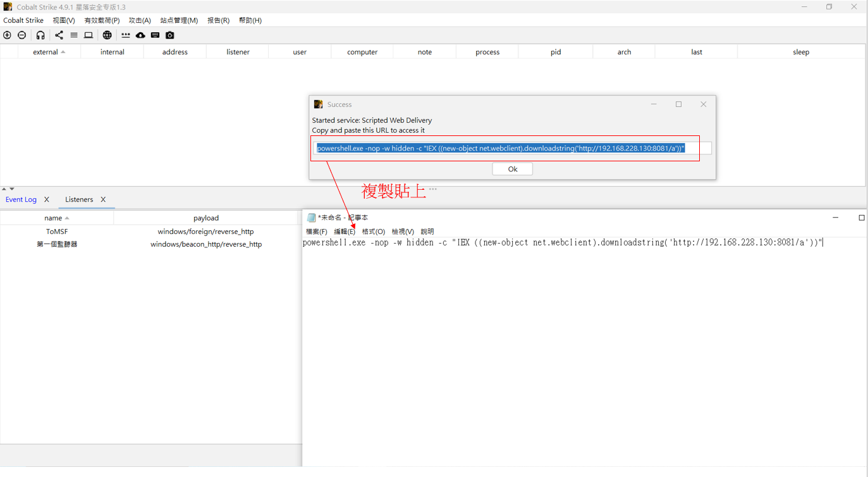
Task: Minimize the Success dialog
Action: coord(654,104)
